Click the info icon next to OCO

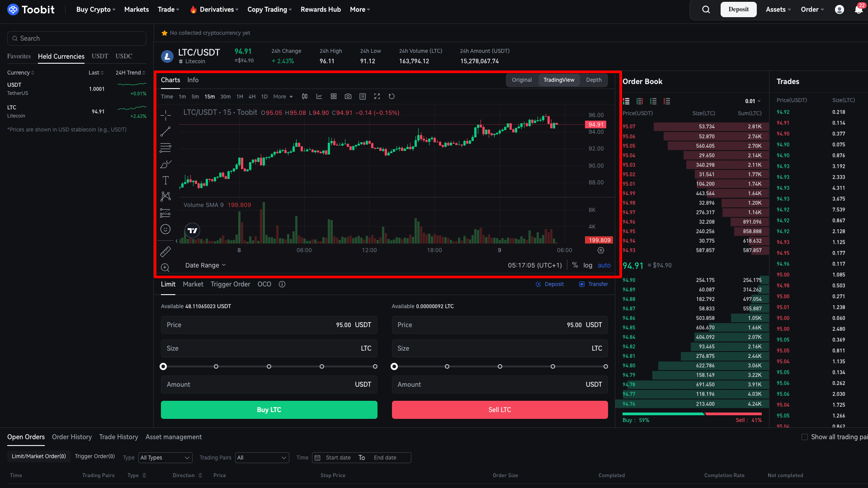point(282,284)
